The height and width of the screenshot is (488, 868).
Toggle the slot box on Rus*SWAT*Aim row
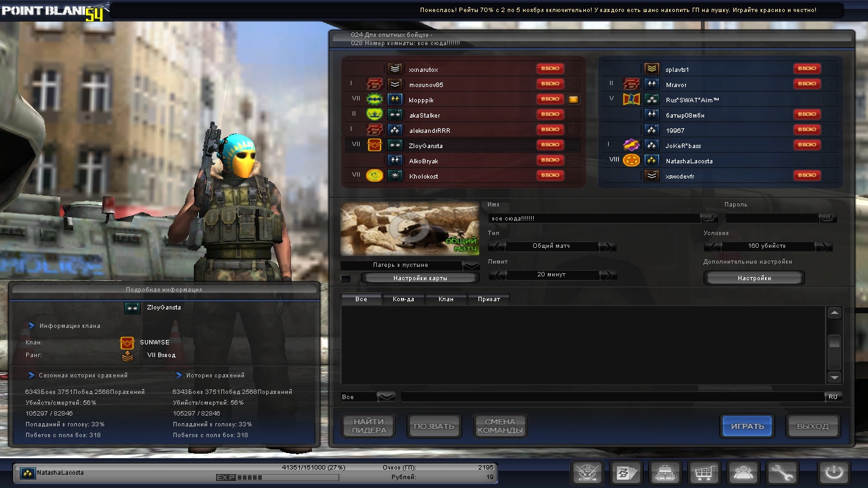point(830,100)
